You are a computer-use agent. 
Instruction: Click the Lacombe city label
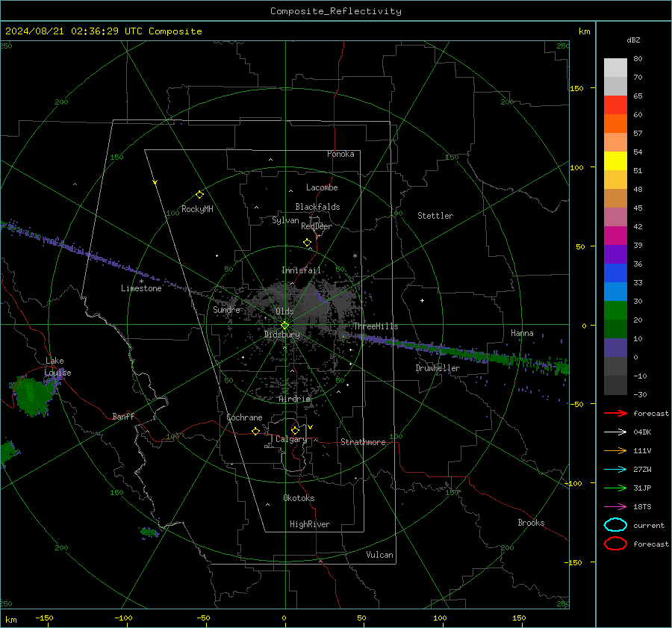pos(322,187)
